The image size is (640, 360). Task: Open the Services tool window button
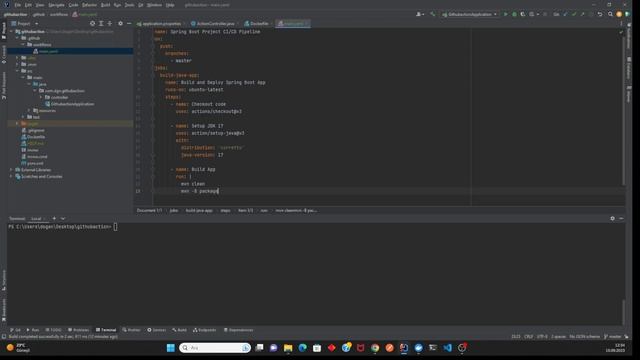coord(157,330)
